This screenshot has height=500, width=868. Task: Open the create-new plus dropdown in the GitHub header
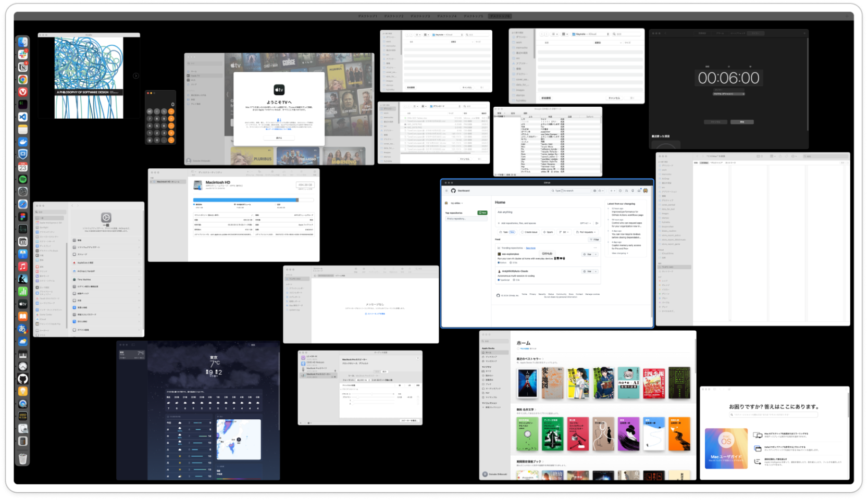click(x=613, y=191)
